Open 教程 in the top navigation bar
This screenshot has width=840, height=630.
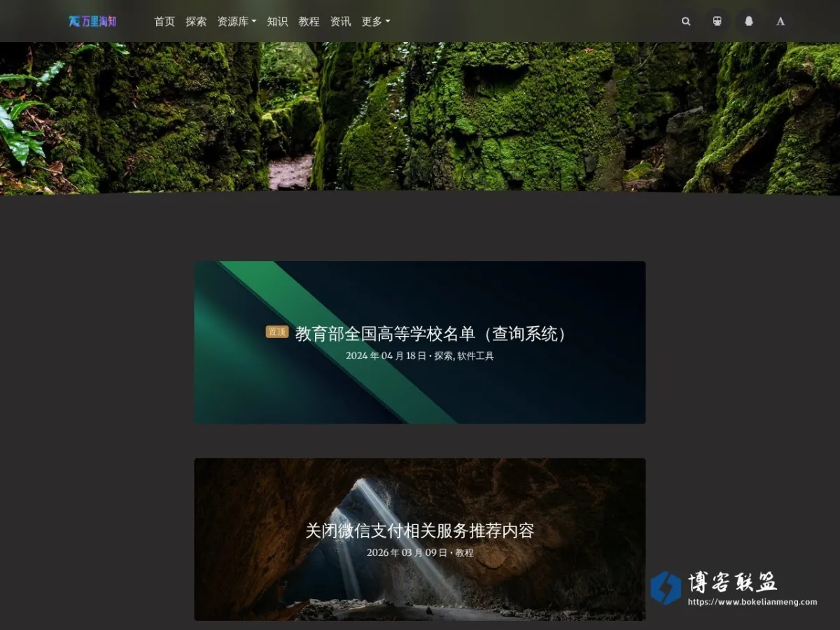click(309, 22)
